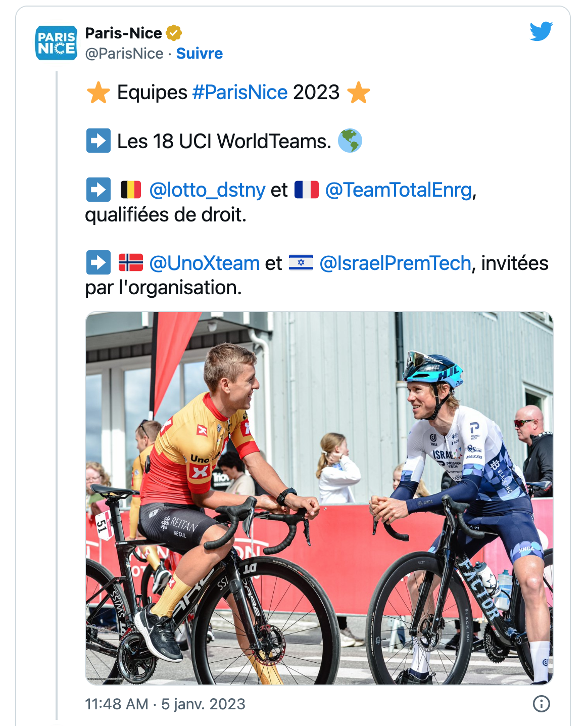Open the @lotto_dstny mention
This screenshot has height=726, width=588.
pyautogui.click(x=207, y=190)
